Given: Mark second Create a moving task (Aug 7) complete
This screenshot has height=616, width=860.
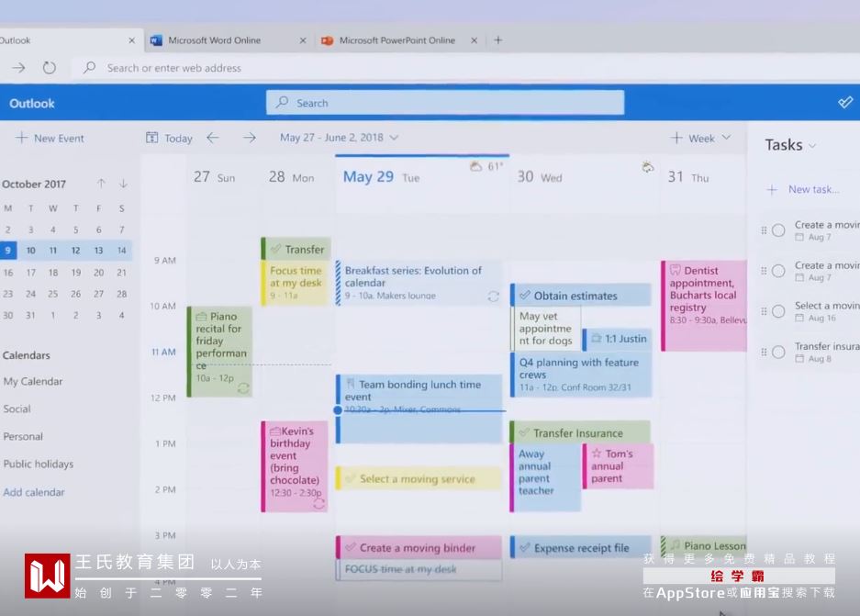Looking at the screenshot, I should (778, 271).
